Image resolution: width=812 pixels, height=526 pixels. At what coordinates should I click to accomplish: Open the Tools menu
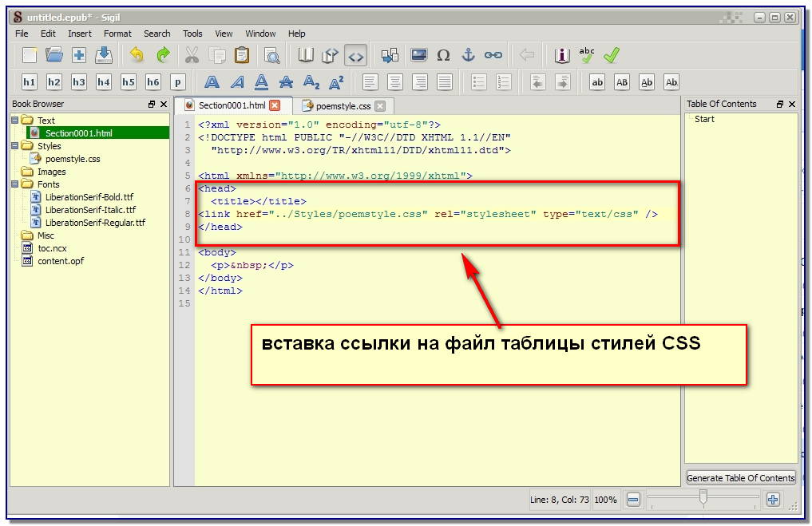192,34
